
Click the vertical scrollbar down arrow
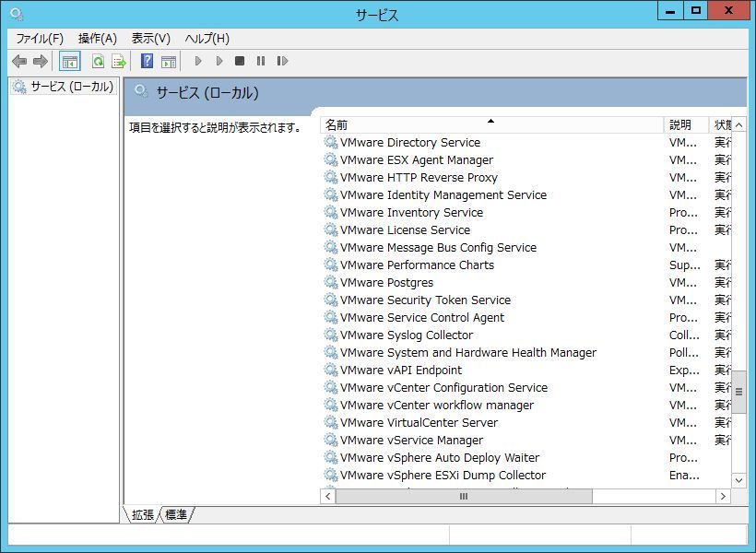coord(738,480)
